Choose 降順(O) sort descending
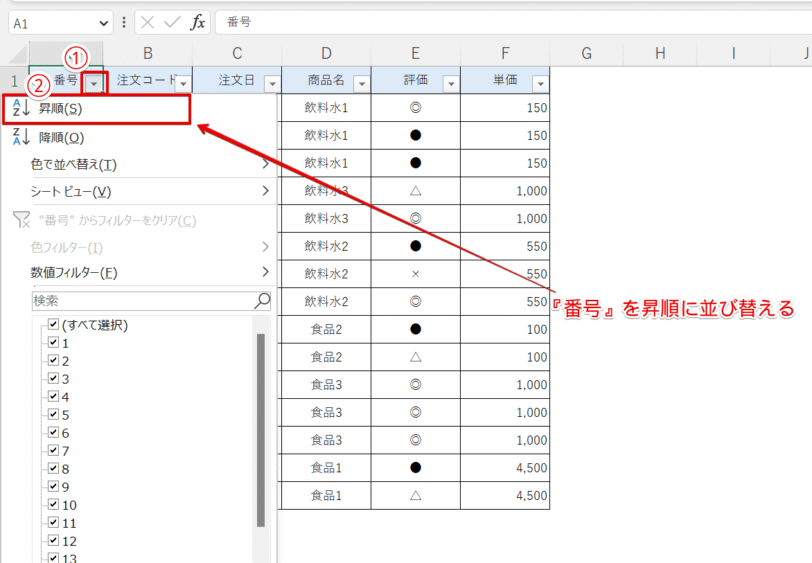812x563 pixels. coord(140,137)
